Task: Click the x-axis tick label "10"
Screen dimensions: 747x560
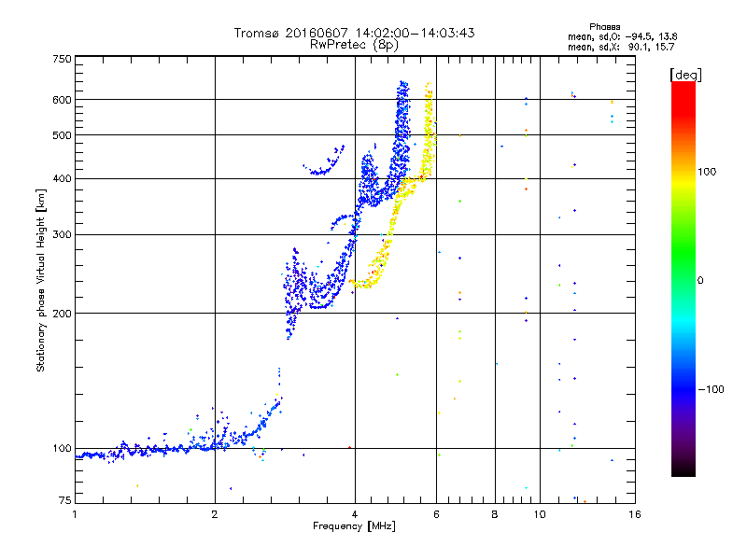Action: point(540,514)
